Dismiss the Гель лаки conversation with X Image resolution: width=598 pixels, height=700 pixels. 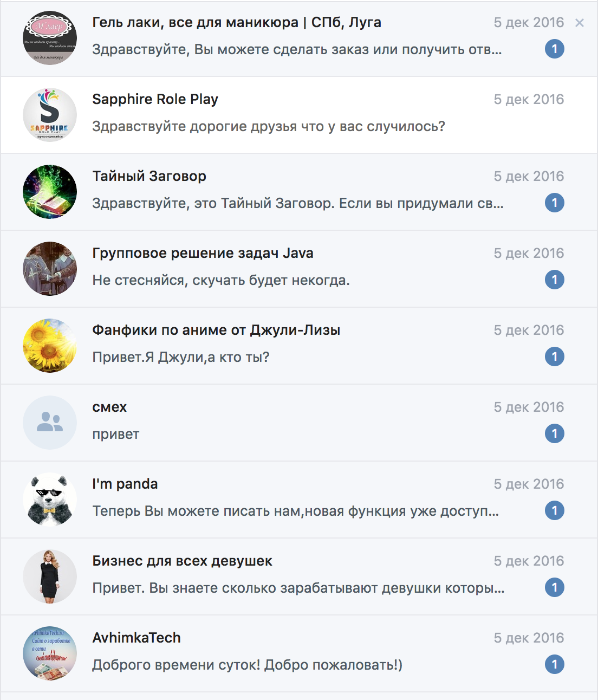(580, 23)
